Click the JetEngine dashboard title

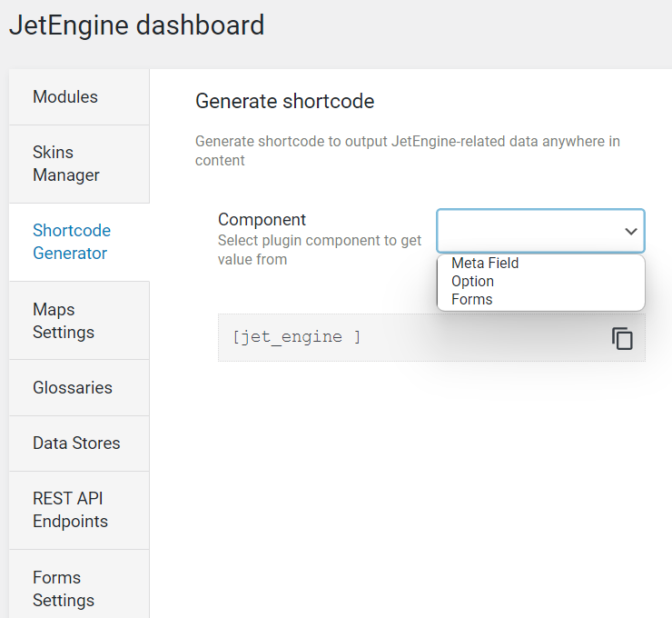(x=137, y=25)
